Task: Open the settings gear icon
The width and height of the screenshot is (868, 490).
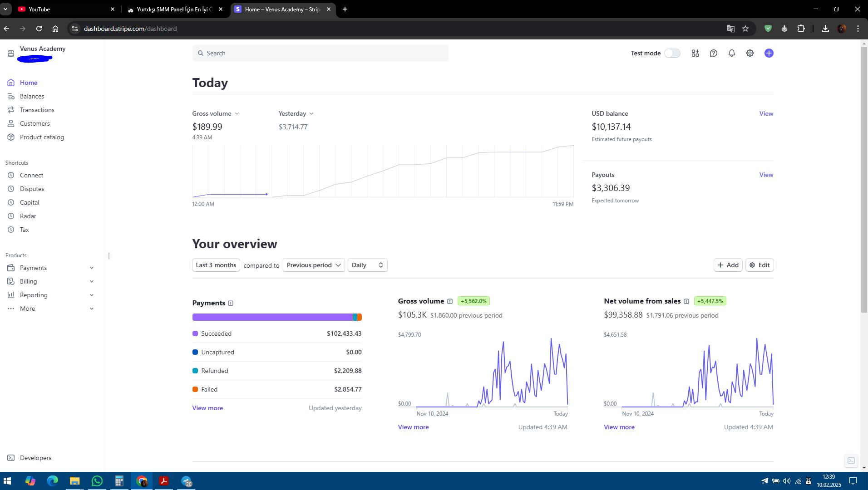Action: coord(750,53)
